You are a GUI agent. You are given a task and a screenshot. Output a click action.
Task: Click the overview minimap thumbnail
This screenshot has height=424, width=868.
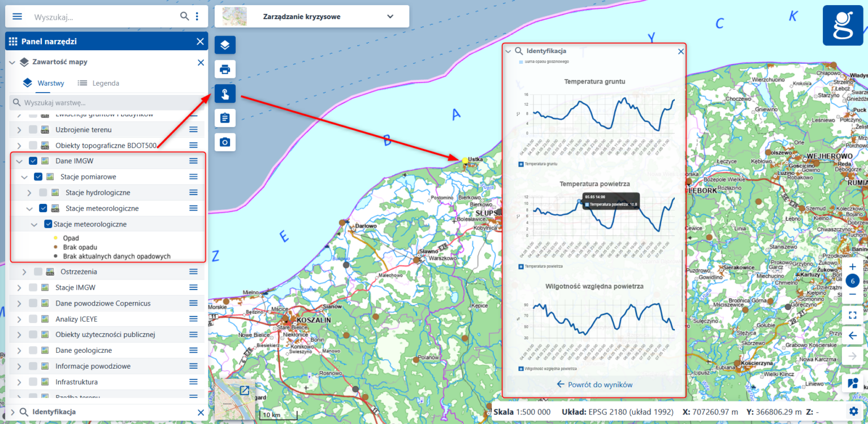231,400
